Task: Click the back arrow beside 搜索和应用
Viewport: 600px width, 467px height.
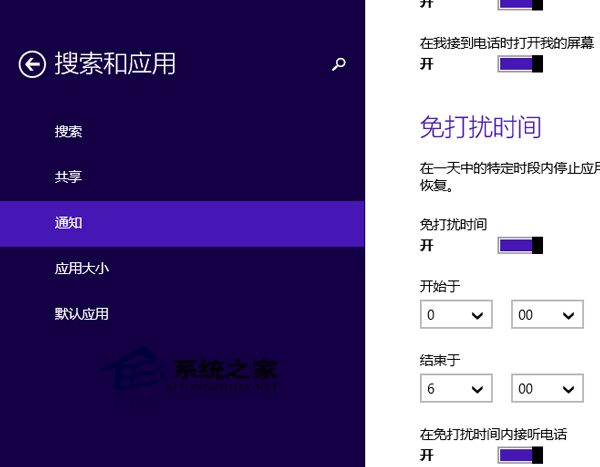Action: pyautogui.click(x=32, y=64)
